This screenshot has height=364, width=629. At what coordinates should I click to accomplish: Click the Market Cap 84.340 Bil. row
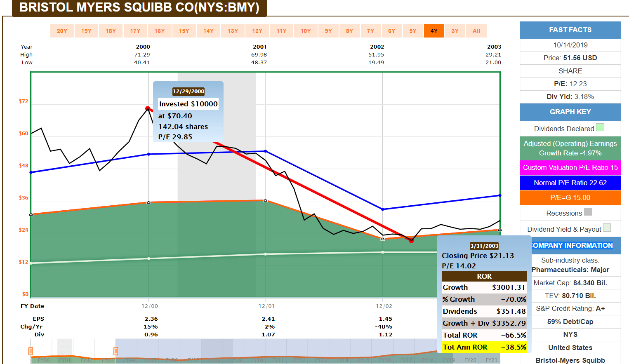click(570, 283)
